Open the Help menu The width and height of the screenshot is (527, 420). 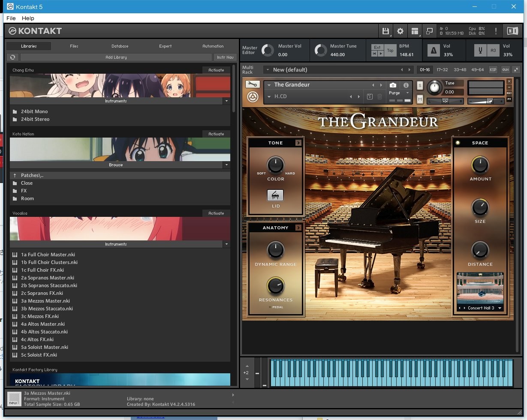coord(28,18)
